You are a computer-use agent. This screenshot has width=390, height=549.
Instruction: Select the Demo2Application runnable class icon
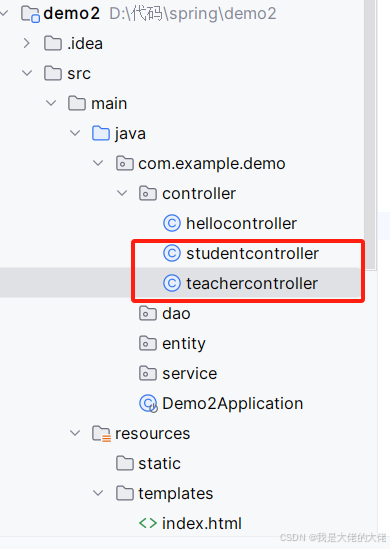(x=148, y=404)
